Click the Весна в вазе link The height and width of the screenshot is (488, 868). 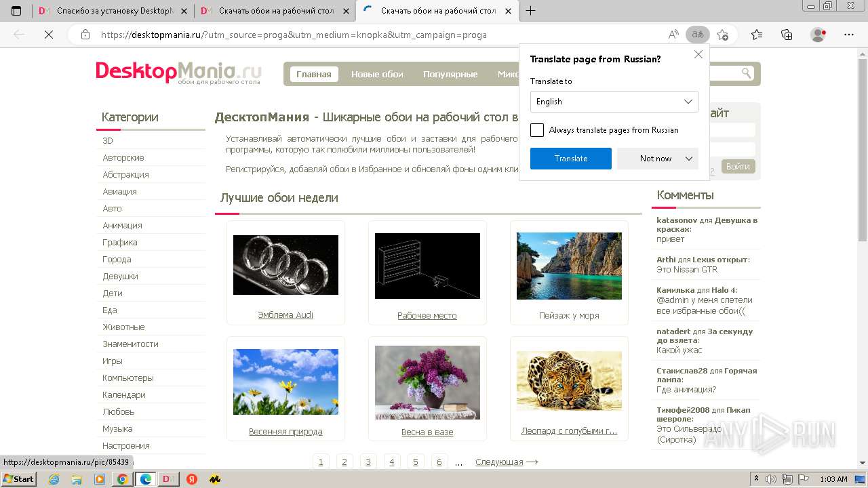coord(427,432)
